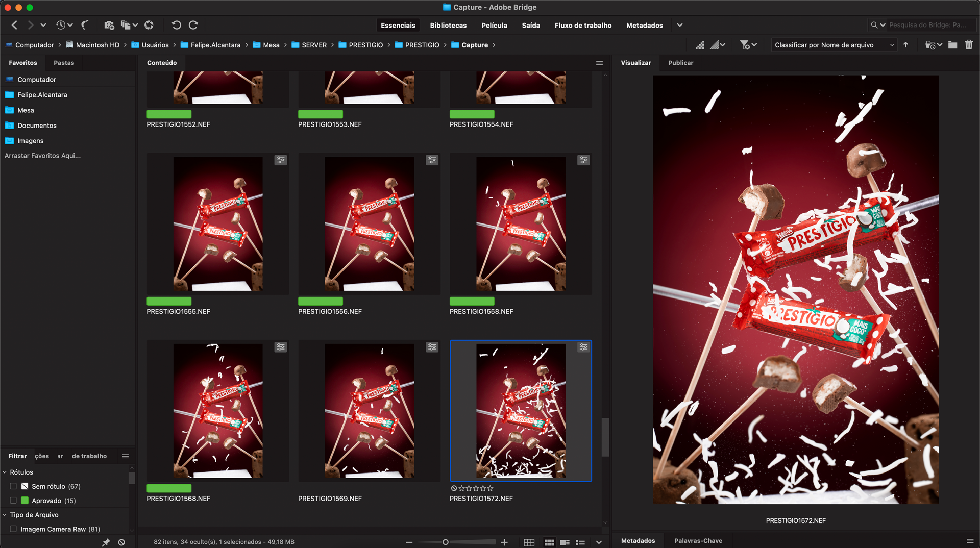Click the green label on PRESTIGIO1558.NEF
Viewport: 980px width, 548px height.
472,301
